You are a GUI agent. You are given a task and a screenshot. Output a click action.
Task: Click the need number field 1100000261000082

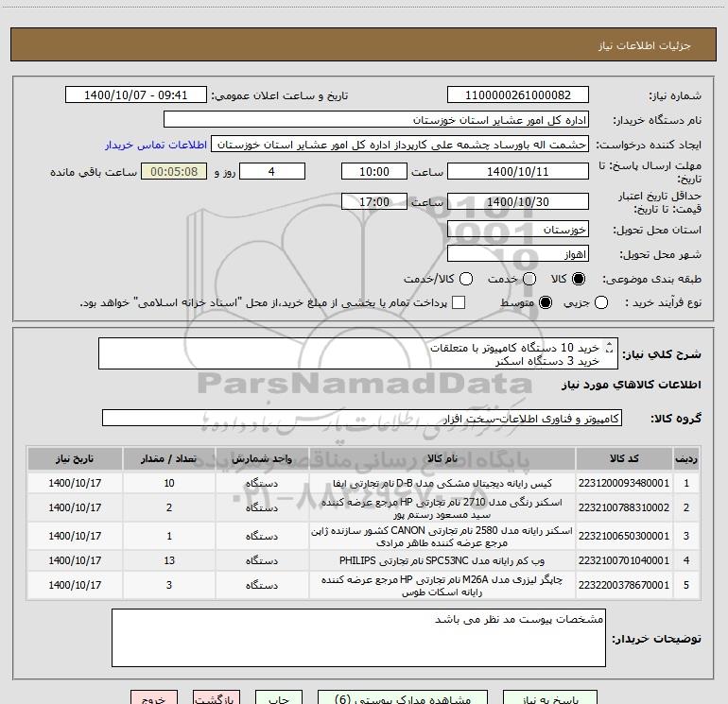click(x=518, y=95)
